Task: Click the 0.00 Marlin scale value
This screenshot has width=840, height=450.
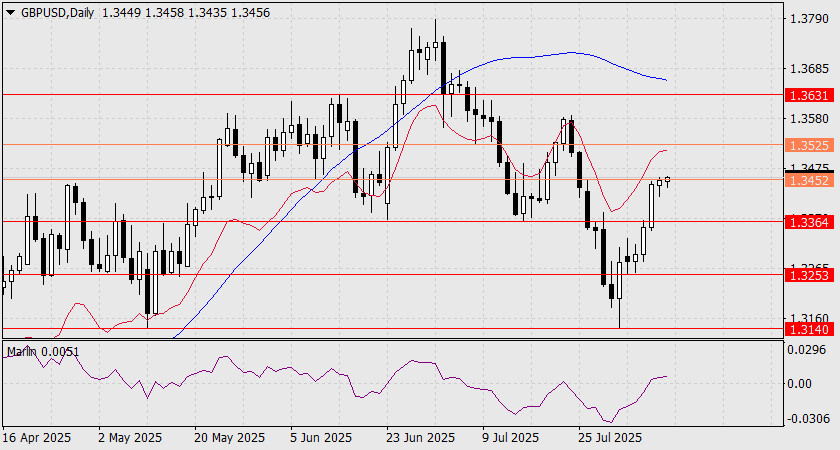Action: [x=800, y=384]
